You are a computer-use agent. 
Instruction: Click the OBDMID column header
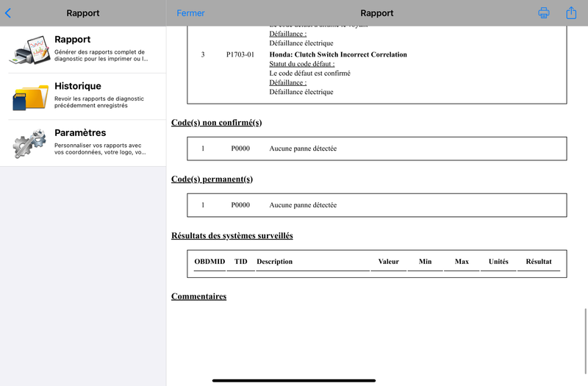209,262
